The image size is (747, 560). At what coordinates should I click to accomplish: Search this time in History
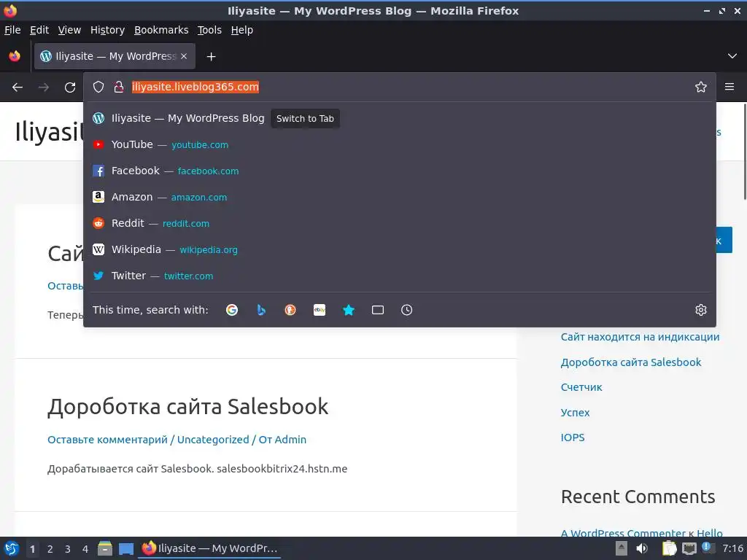tap(406, 310)
